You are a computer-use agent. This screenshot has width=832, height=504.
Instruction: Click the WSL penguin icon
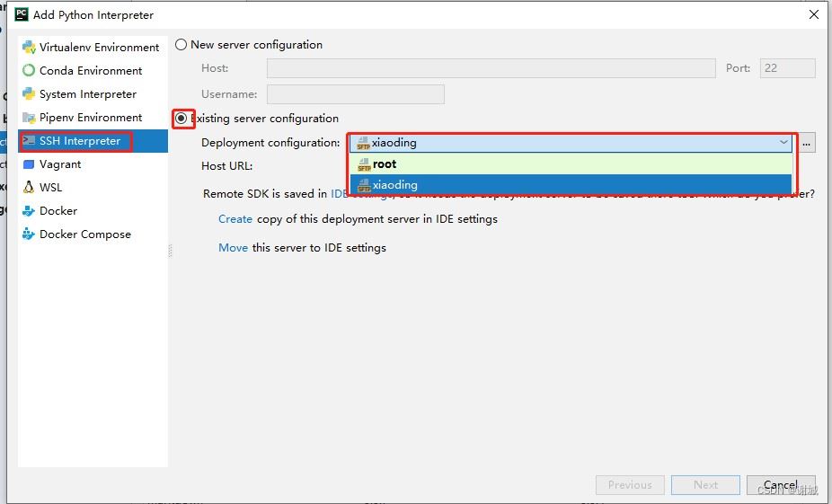tap(29, 188)
